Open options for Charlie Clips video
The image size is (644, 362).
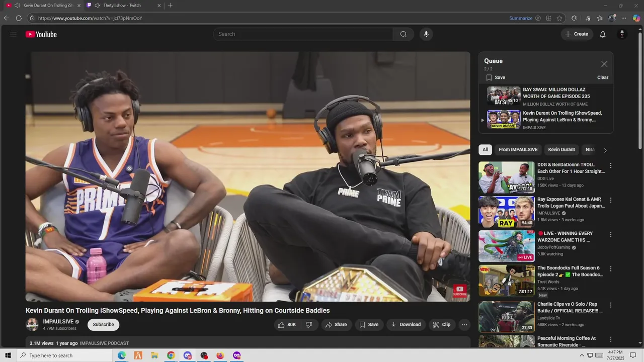click(611, 305)
